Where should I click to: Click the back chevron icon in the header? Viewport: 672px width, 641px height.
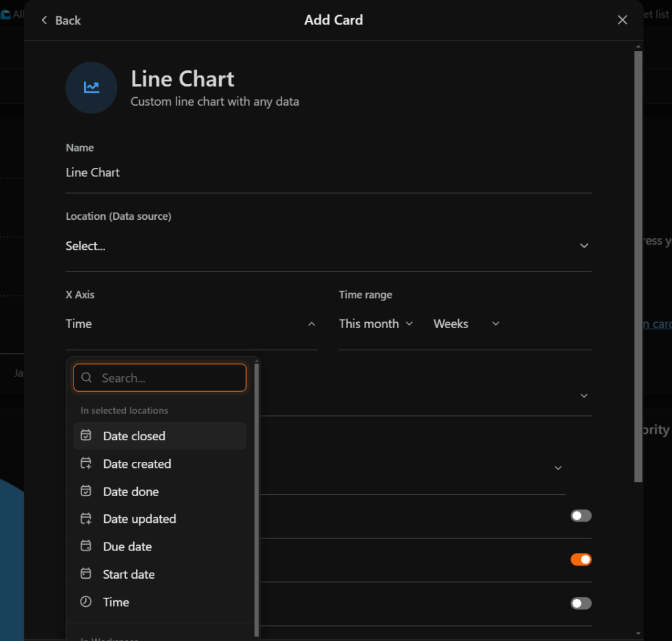coord(43,20)
